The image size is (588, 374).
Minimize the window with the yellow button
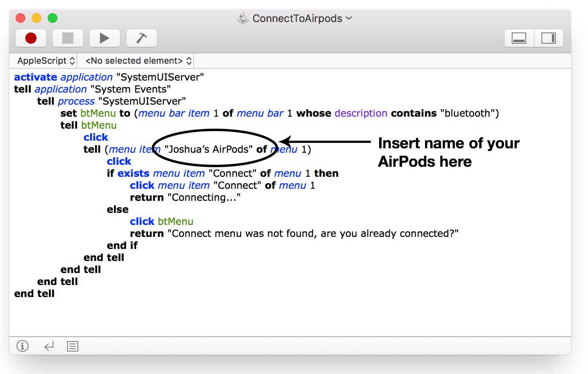[x=37, y=18]
